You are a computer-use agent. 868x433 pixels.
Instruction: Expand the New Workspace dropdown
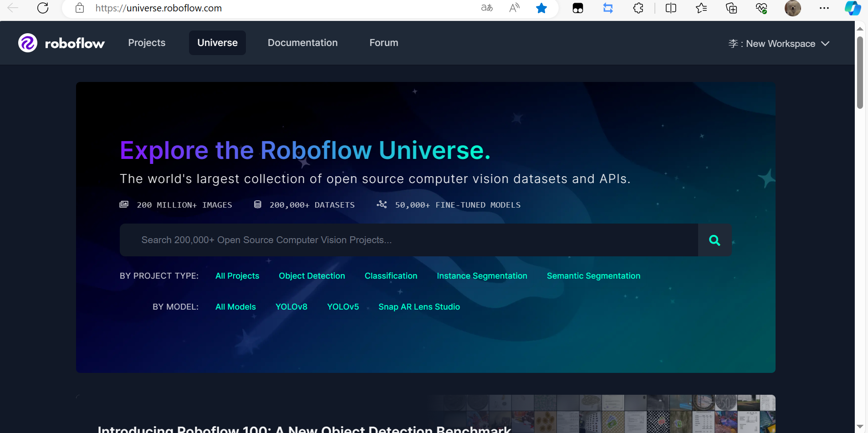(x=779, y=44)
